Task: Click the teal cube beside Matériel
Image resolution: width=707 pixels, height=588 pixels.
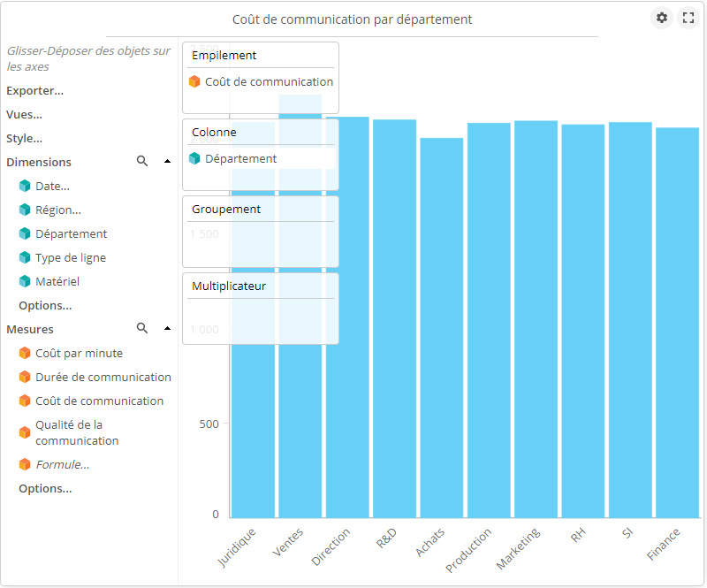Action: click(x=25, y=282)
